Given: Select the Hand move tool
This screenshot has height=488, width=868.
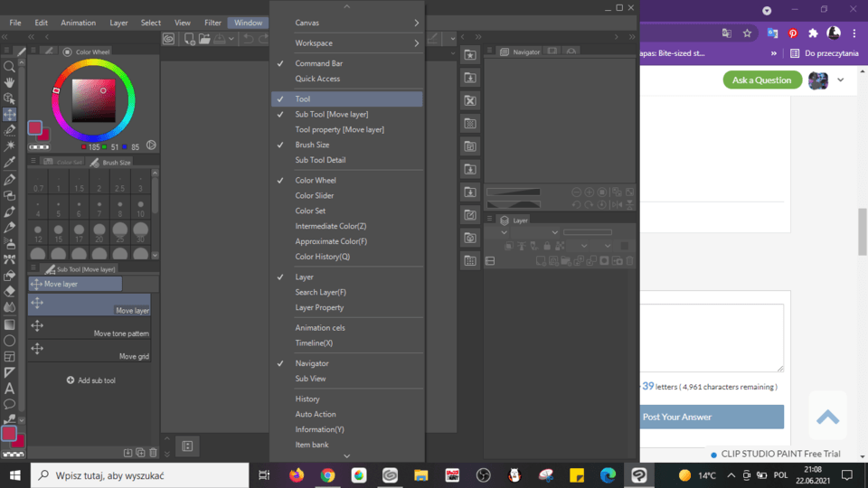Looking at the screenshot, I should [9, 83].
